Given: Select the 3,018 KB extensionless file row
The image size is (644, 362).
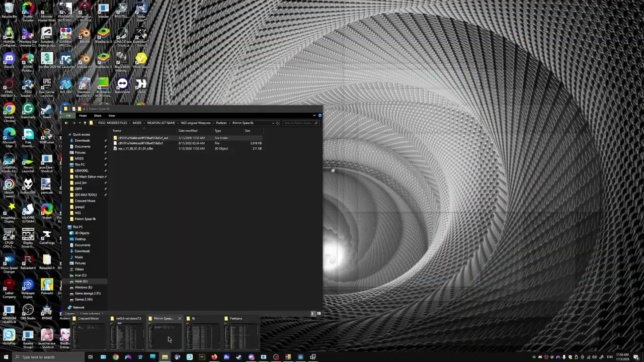Looking at the screenshot, I should 187,143.
